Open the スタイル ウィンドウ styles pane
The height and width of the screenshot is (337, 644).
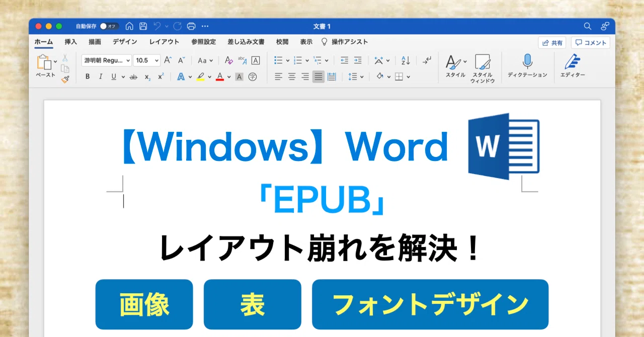click(482, 68)
